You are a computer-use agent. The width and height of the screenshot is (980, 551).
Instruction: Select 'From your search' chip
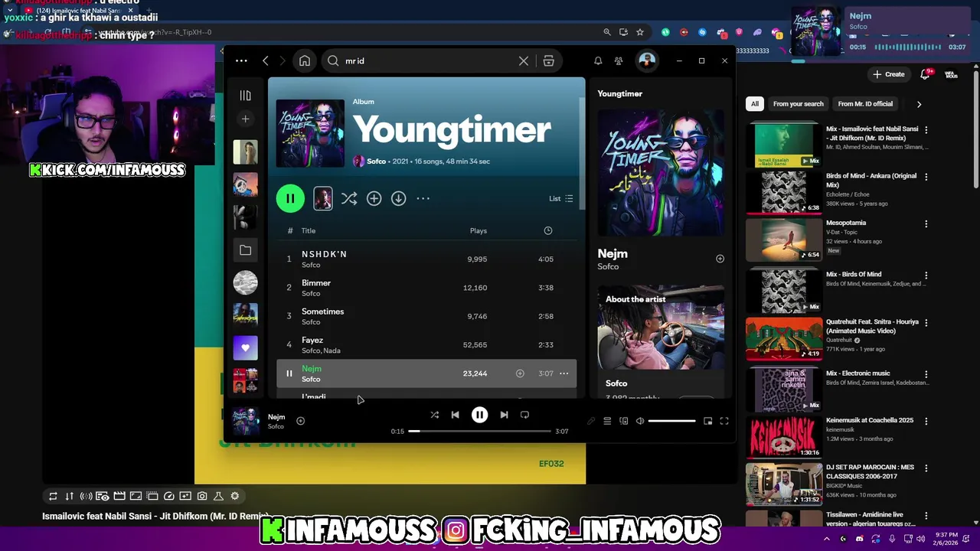click(x=799, y=104)
